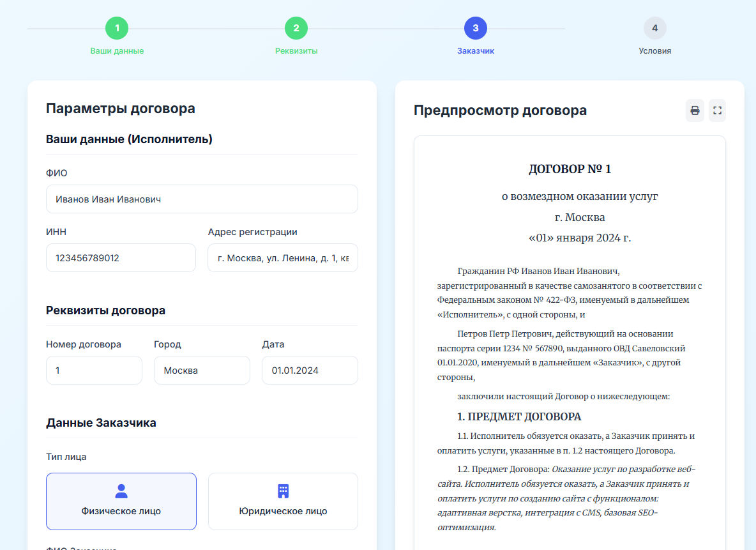Choose the Юридическое лицо option
The width and height of the screenshot is (756, 550).
[283, 501]
